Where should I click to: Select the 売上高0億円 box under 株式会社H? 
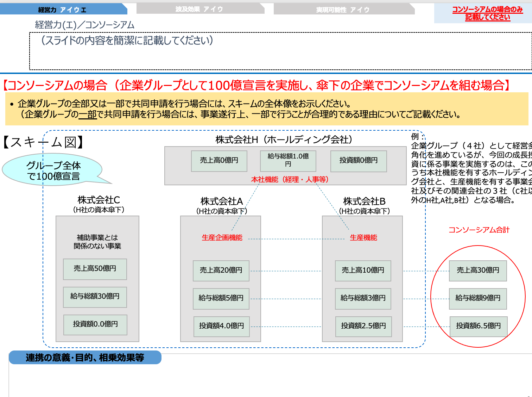coord(219,161)
